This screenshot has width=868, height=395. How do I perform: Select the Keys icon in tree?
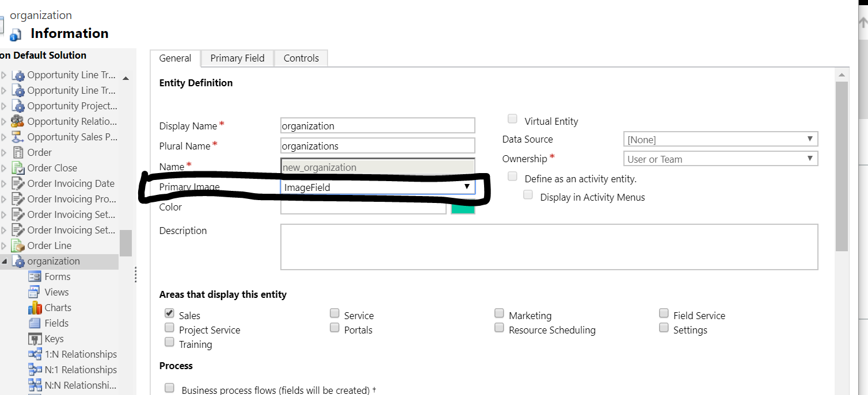click(35, 339)
